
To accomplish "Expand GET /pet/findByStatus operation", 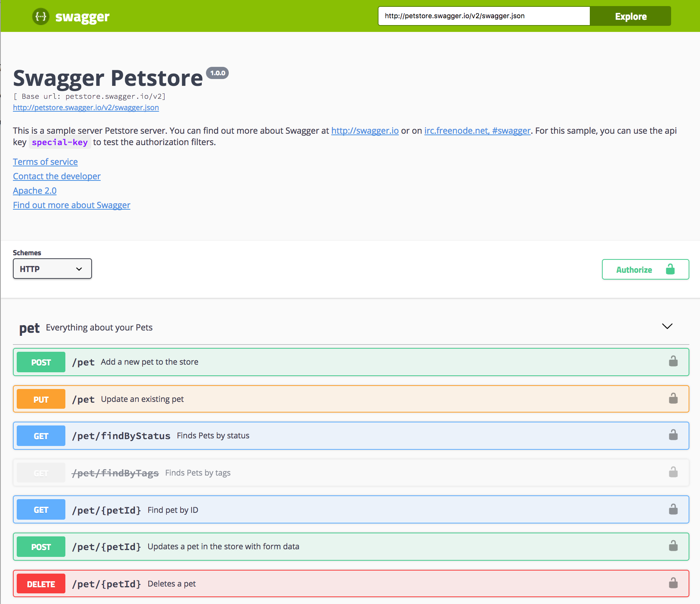I will 351,436.
